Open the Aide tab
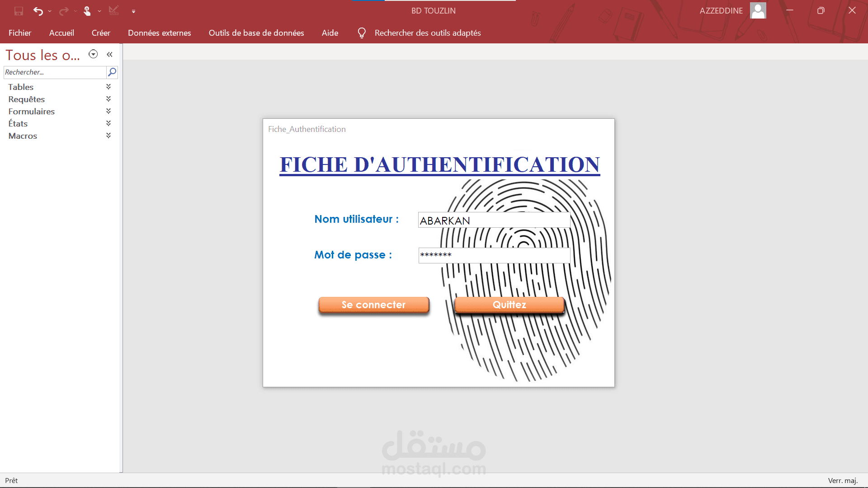 (330, 33)
